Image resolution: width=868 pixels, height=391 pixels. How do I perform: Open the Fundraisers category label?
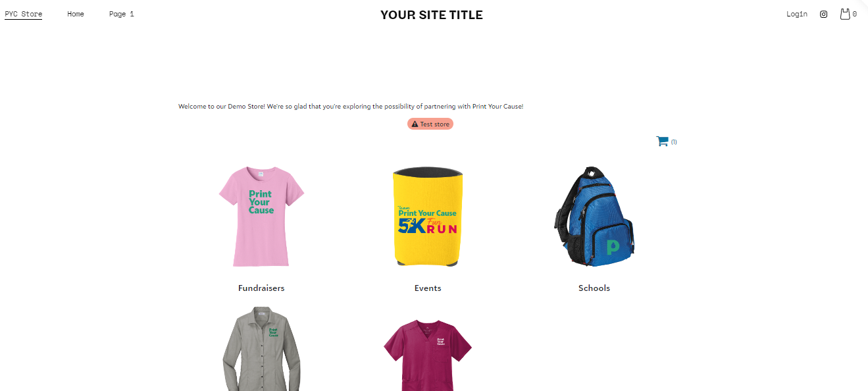(261, 288)
